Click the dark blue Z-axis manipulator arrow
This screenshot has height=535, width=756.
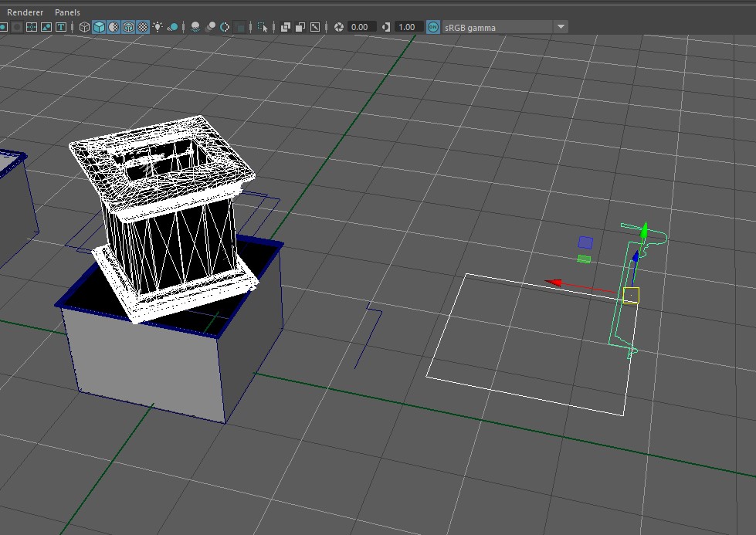636,257
